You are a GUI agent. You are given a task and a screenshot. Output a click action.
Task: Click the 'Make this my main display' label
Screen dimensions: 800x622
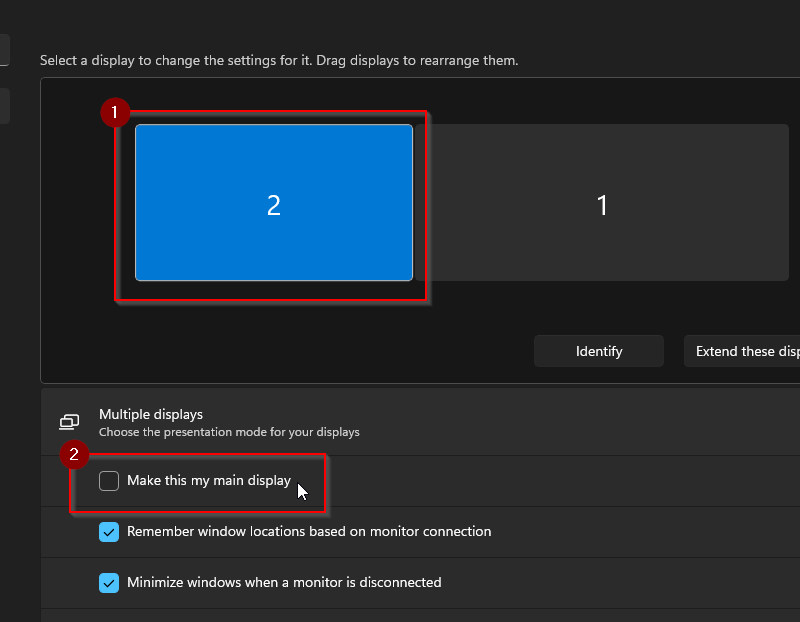coord(208,481)
